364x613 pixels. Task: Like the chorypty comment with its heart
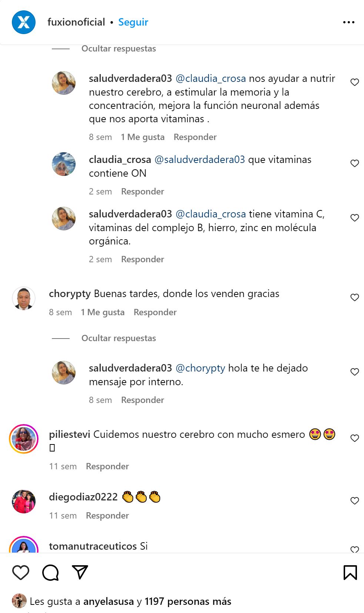point(355,297)
